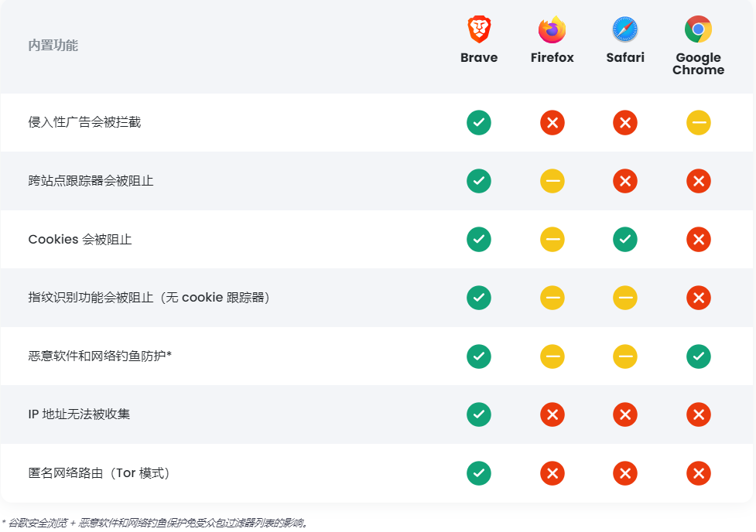Click Firefox's yellow icon for Cookies 会被阻止
Screen dimensions: 756x532
[x=552, y=239]
